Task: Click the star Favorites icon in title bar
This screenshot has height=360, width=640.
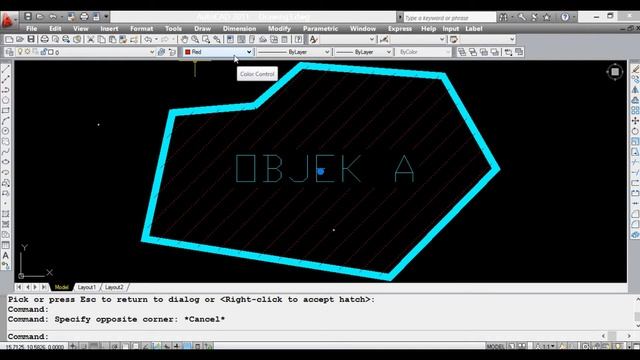Action: [x=547, y=17]
